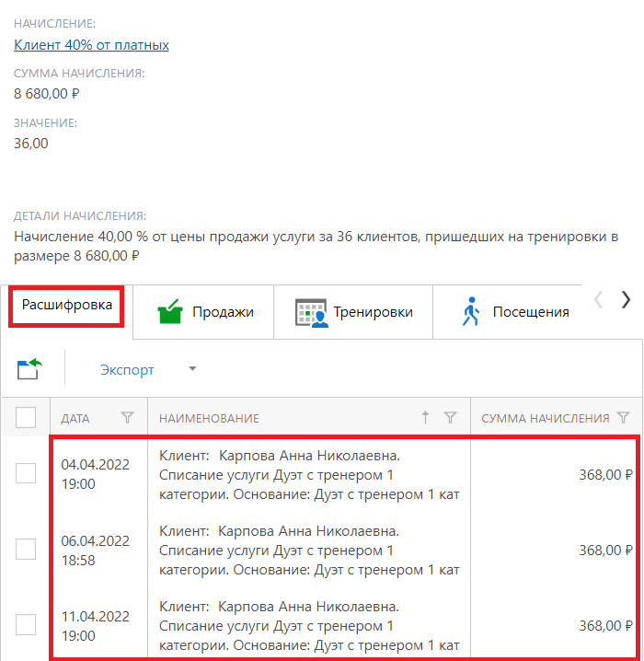Select the date cell 06.04.2022 18:58
The height and width of the screenshot is (661, 644).
click(95, 551)
